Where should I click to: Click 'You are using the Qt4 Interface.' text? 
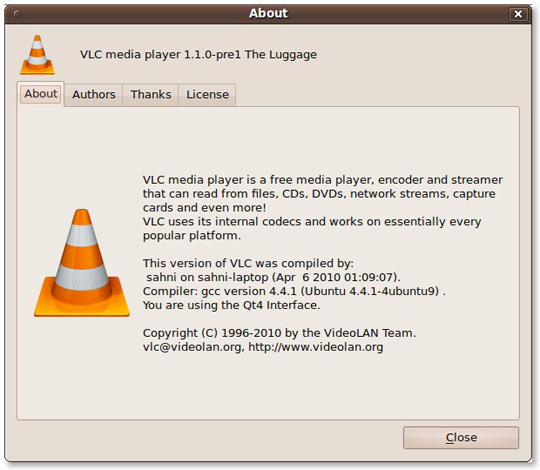pos(231,305)
